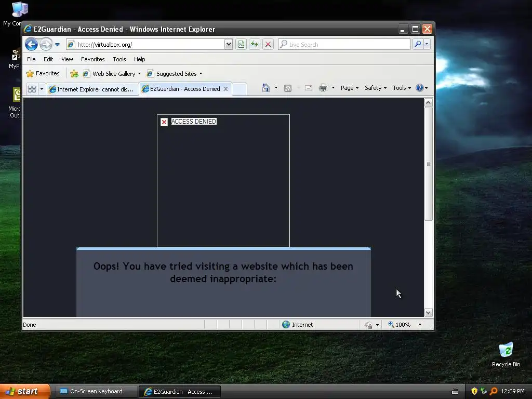This screenshot has height=399, width=532.
Task: Open the Page command bar menu
Action: point(350,88)
